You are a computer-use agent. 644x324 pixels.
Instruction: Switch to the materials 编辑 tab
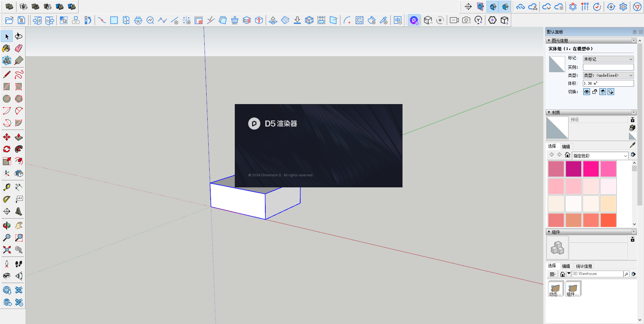coord(566,146)
